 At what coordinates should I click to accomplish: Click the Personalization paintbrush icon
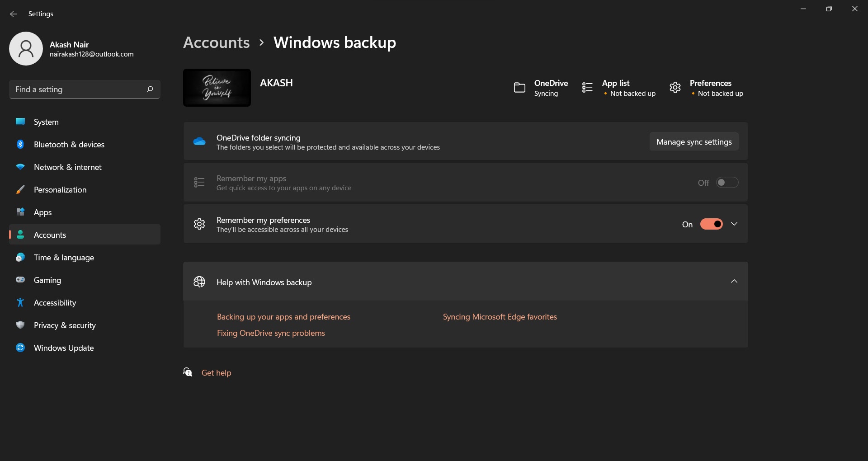point(20,189)
